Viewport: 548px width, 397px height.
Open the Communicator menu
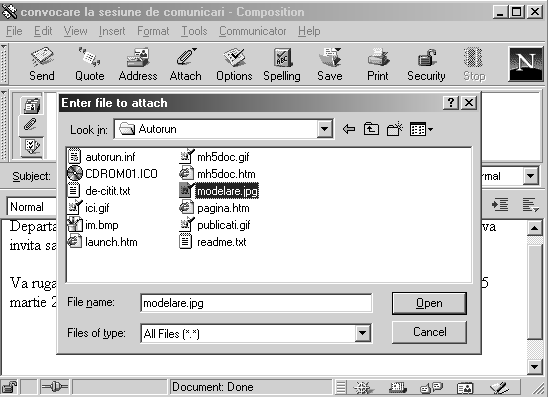pos(253,31)
